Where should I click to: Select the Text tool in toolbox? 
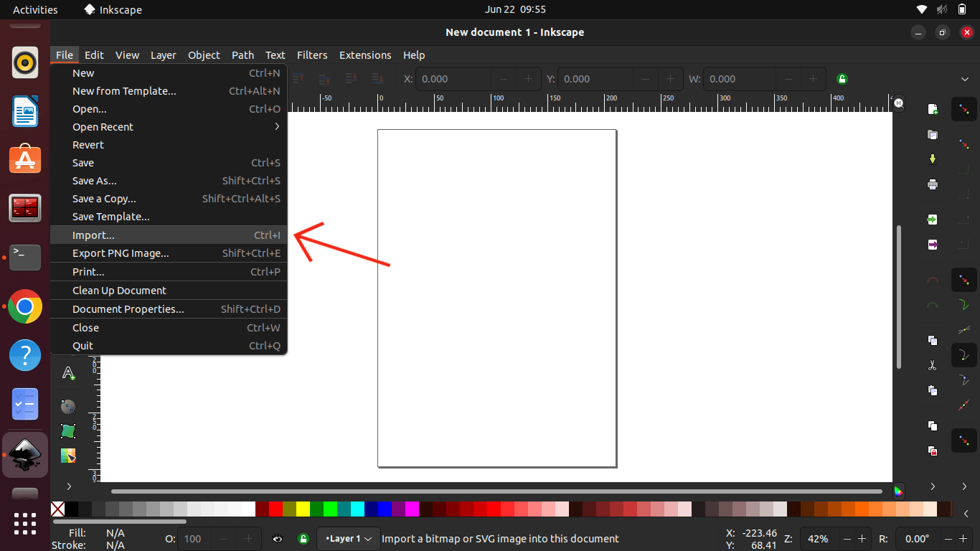click(68, 372)
